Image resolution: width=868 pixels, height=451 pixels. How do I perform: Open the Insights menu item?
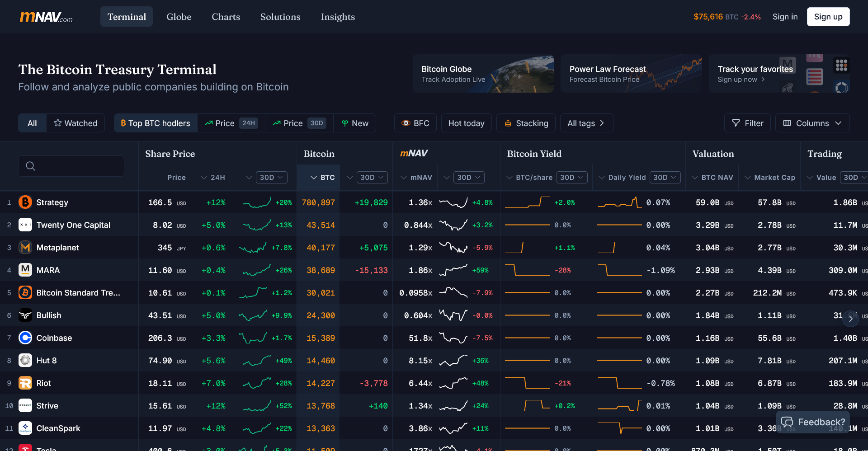pos(338,17)
